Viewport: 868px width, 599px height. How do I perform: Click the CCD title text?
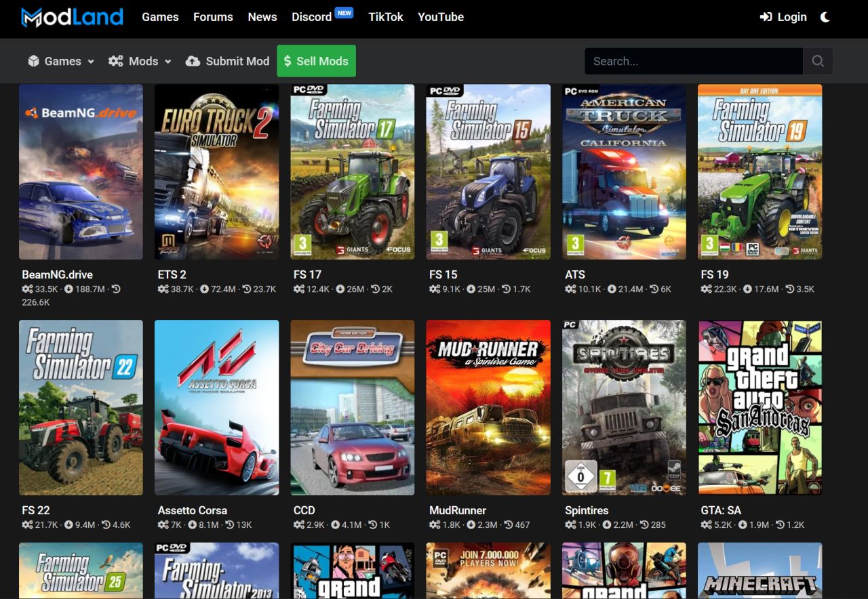point(304,510)
